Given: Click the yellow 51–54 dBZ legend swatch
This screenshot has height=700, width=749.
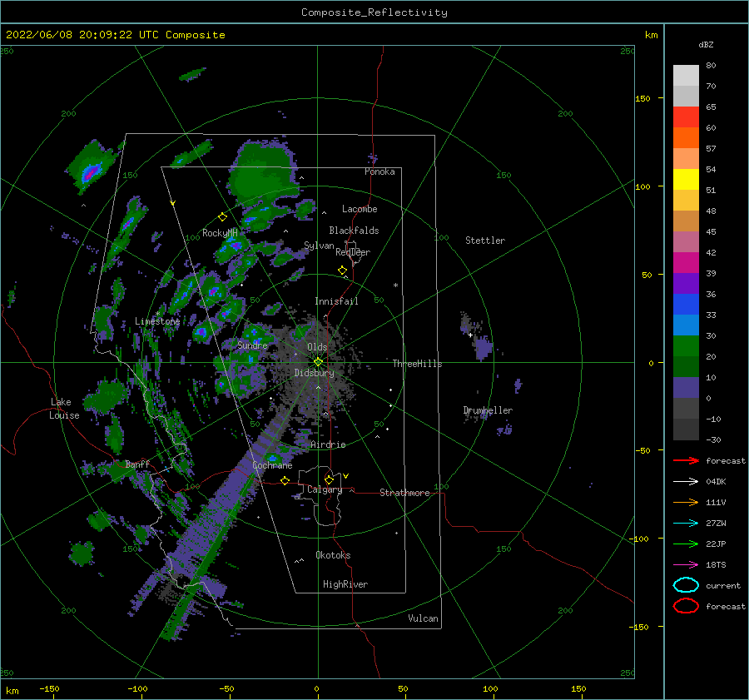Looking at the screenshot, I should click(x=686, y=180).
